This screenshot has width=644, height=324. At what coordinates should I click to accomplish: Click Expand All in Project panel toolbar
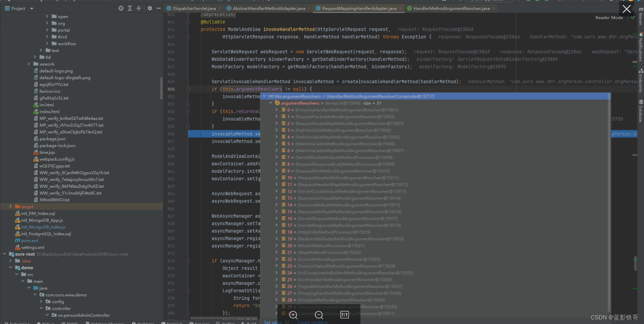click(130, 8)
